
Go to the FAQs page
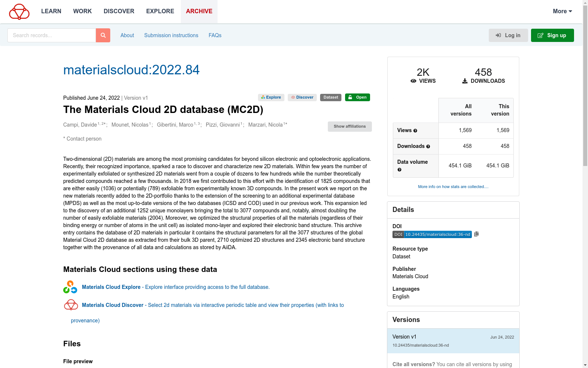coord(215,35)
